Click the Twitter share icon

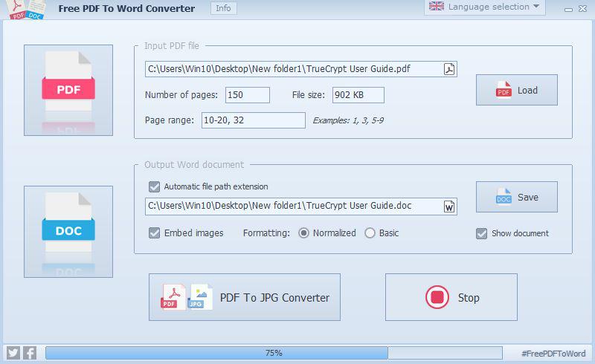pos(13,353)
